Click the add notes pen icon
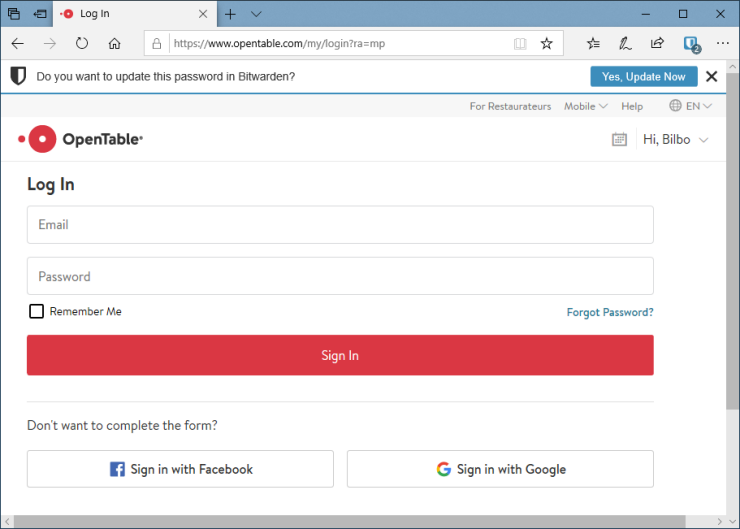Viewport: 740px width, 529px height. 625,43
